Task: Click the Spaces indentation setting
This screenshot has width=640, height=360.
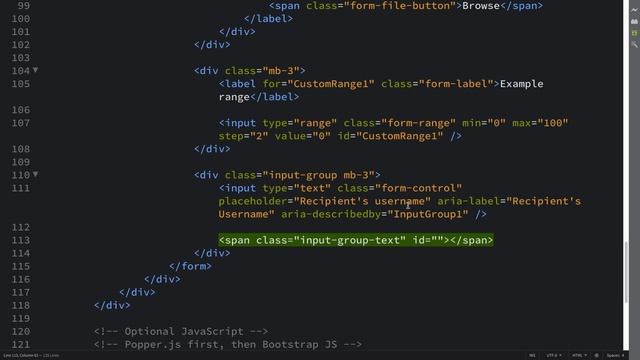Action: pyautogui.click(x=615, y=356)
